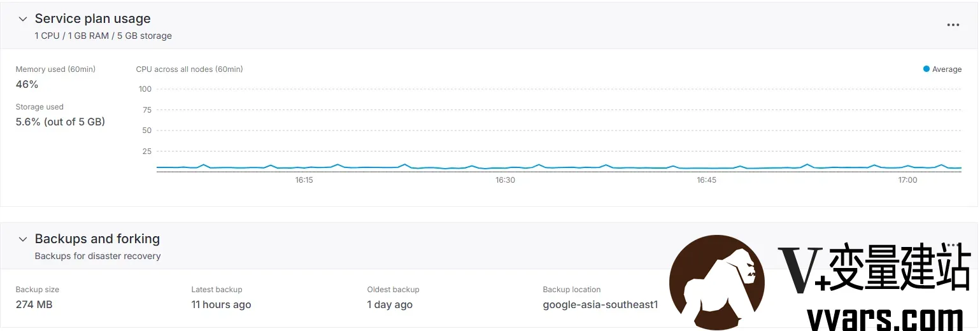Select the Service plan usage heading
This screenshot has width=980, height=331.
[92, 19]
